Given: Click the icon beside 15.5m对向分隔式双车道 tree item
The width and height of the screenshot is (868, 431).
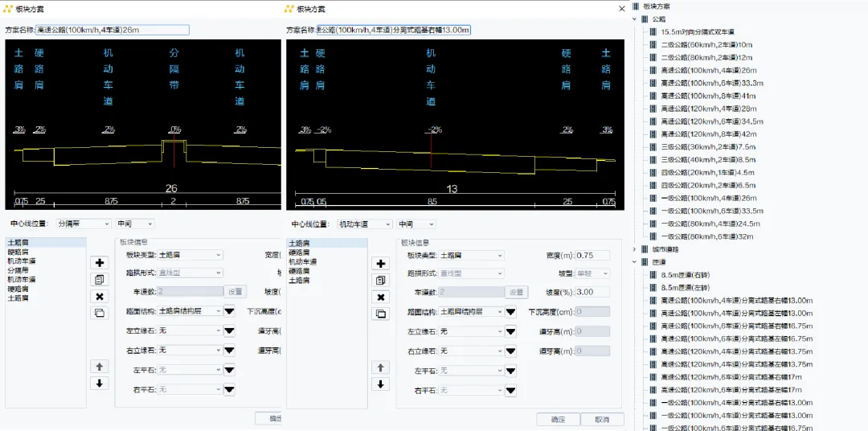Looking at the screenshot, I should click(x=653, y=32).
